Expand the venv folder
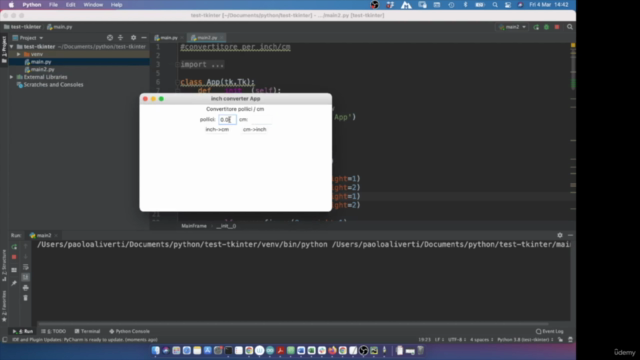 [18, 54]
